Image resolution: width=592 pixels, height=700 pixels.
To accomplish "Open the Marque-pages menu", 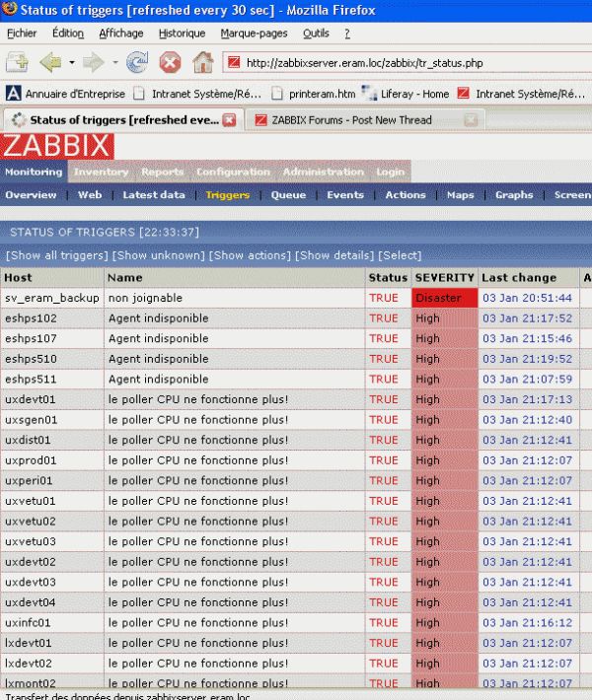I will pos(255,34).
